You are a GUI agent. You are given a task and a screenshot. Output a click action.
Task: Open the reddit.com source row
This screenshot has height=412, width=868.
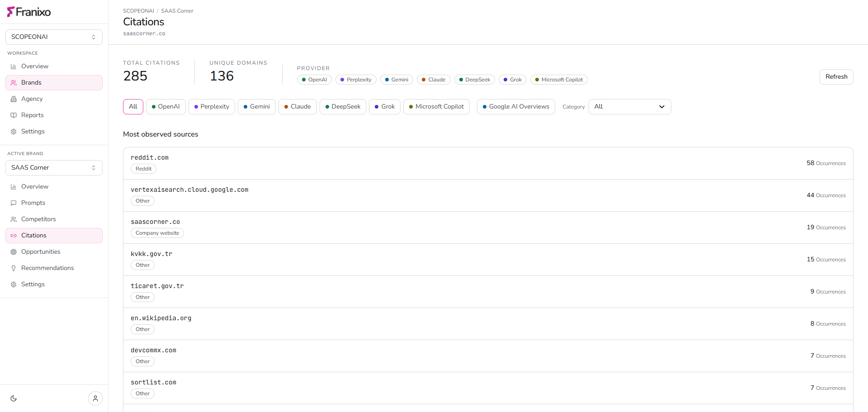click(488, 163)
